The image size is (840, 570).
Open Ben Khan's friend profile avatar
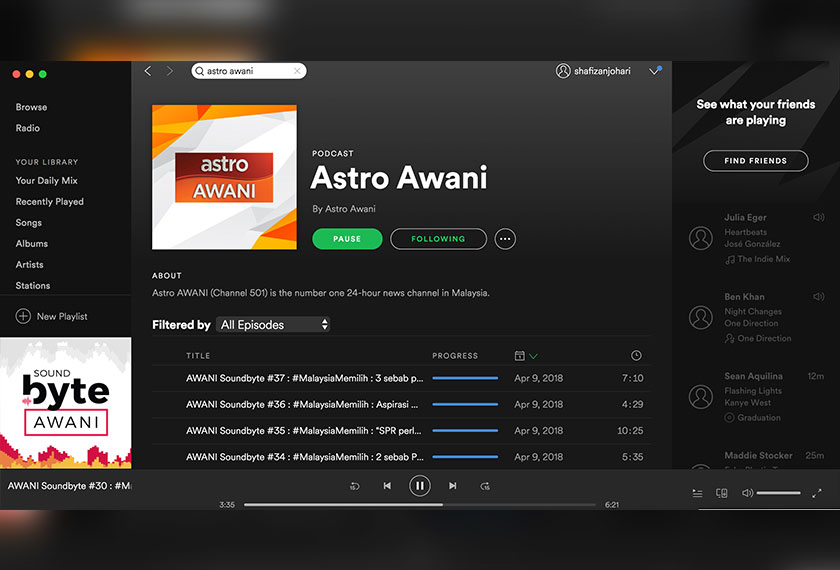pos(701,318)
